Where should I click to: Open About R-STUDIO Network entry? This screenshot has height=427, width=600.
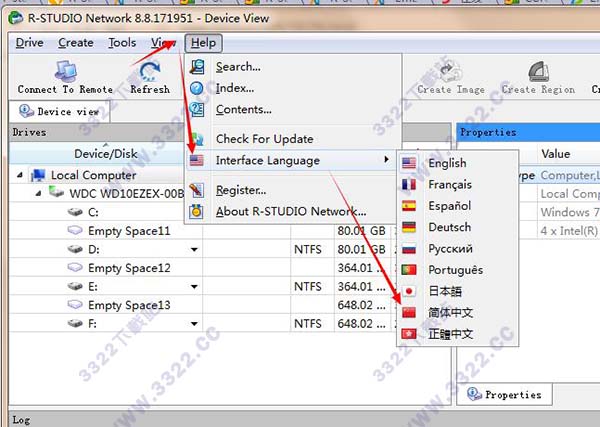[292, 211]
